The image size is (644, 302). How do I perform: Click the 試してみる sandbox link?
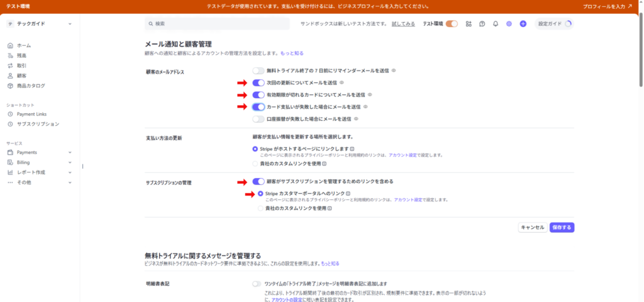[x=403, y=24]
